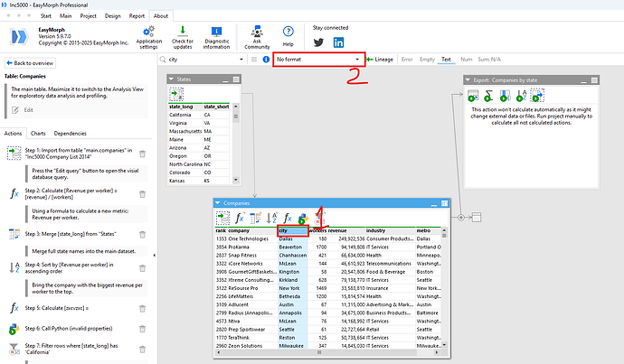Toggle the Error cell filter

click(407, 60)
